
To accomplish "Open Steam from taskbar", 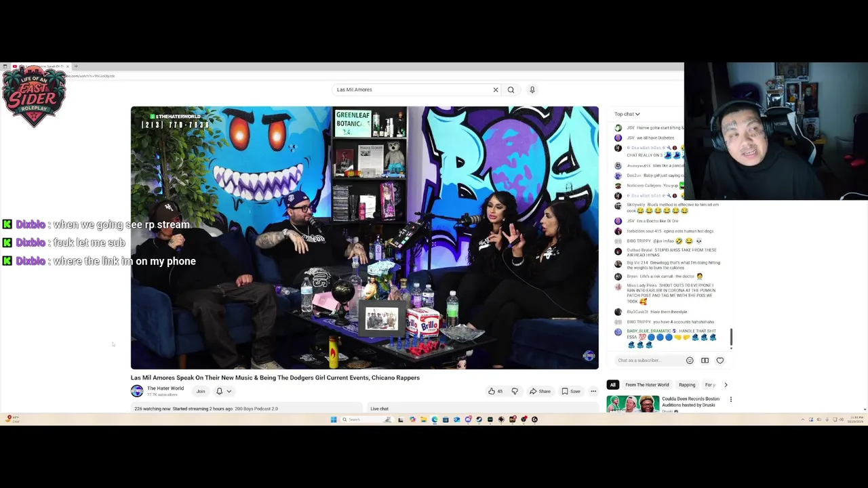I will (479, 420).
